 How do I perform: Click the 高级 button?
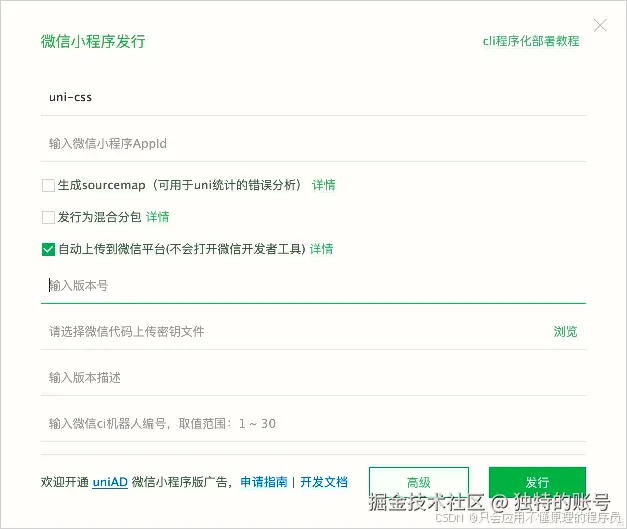tap(419, 482)
